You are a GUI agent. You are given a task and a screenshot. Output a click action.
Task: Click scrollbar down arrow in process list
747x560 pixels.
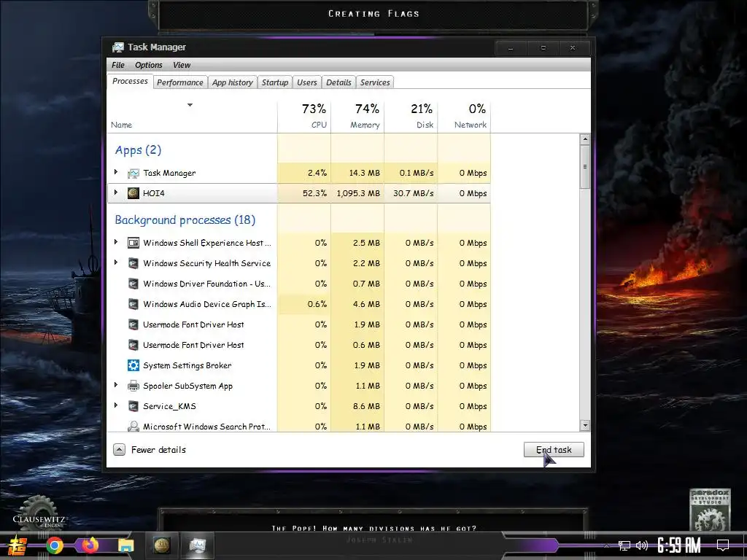[585, 425]
